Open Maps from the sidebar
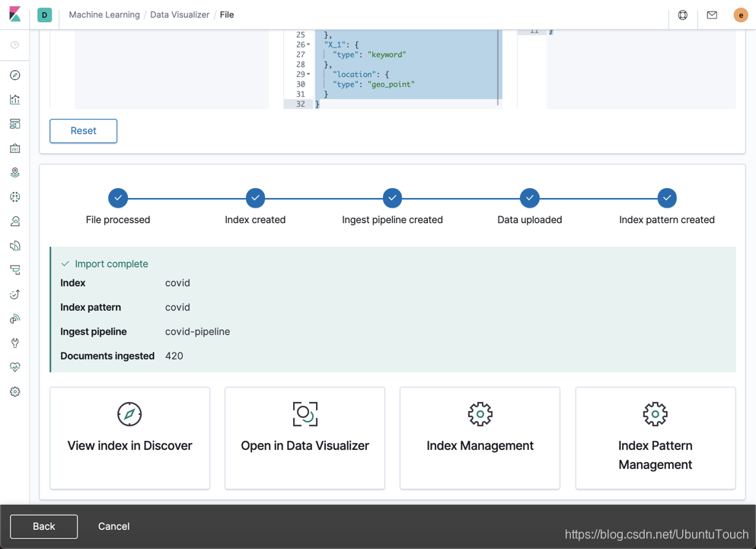Screen dimensions: 756x549 click(x=15, y=172)
